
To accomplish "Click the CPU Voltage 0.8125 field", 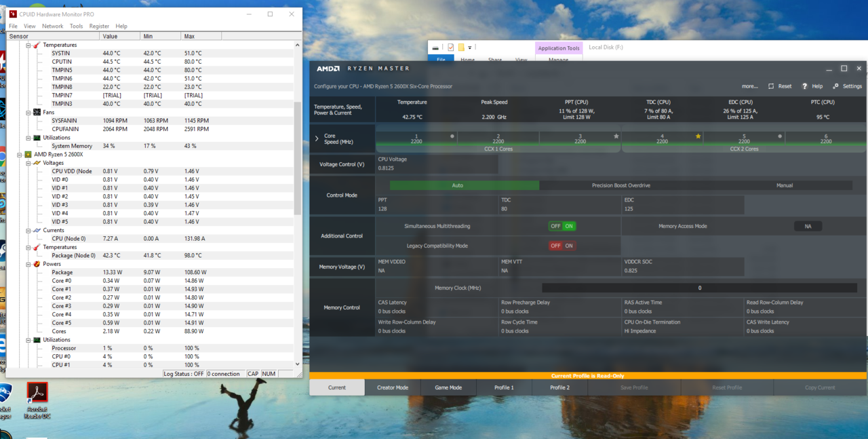I will [437, 164].
